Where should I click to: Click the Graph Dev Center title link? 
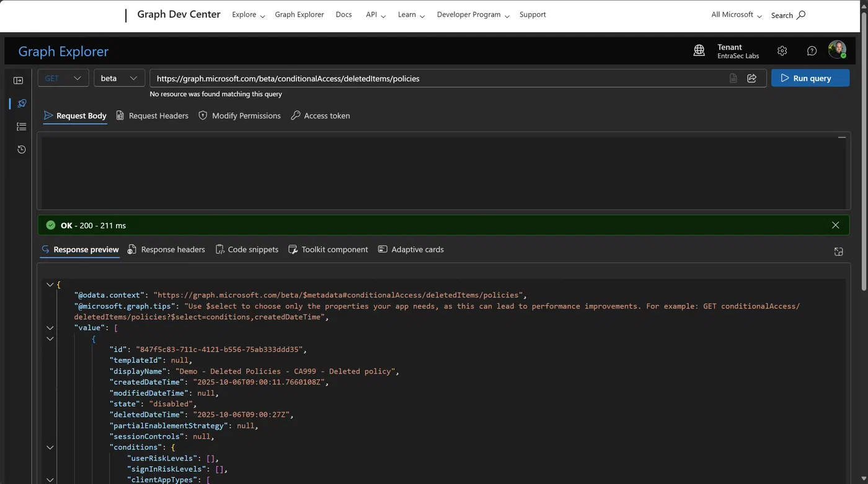click(x=179, y=14)
